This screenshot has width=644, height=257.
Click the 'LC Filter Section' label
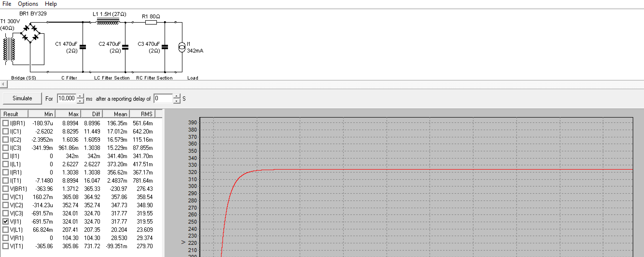point(112,78)
